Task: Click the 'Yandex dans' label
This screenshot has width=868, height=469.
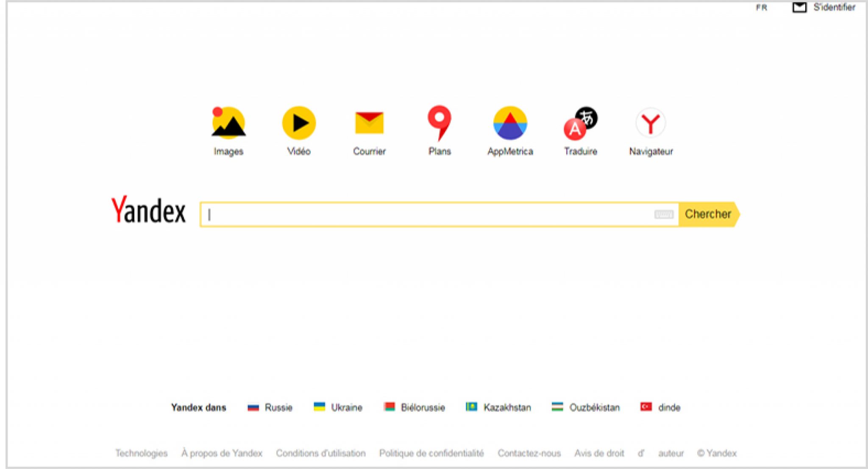Action: [198, 408]
